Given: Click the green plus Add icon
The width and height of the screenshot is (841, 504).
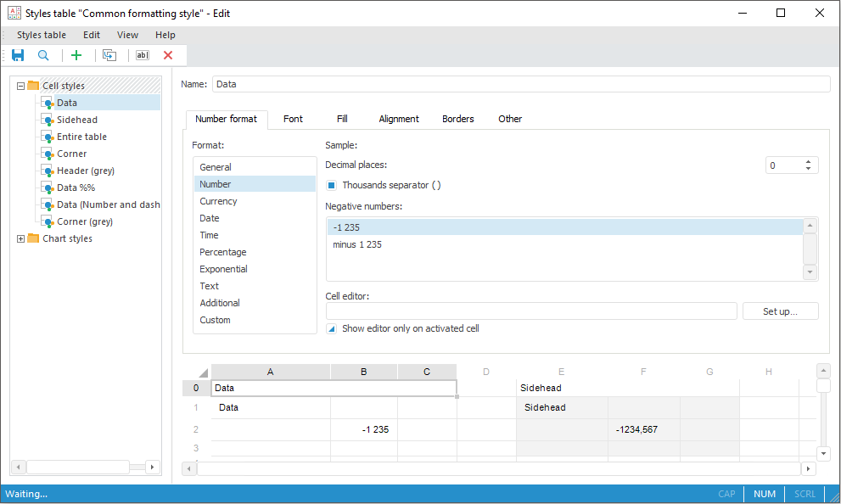Looking at the screenshot, I should point(76,55).
